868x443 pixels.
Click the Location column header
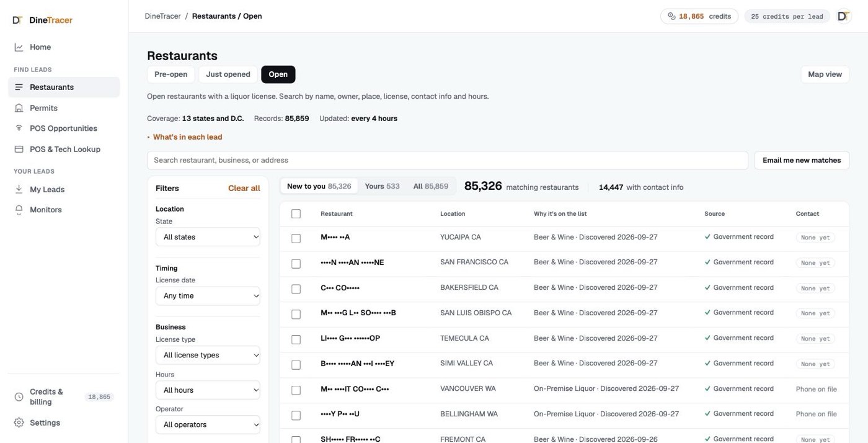coord(453,213)
